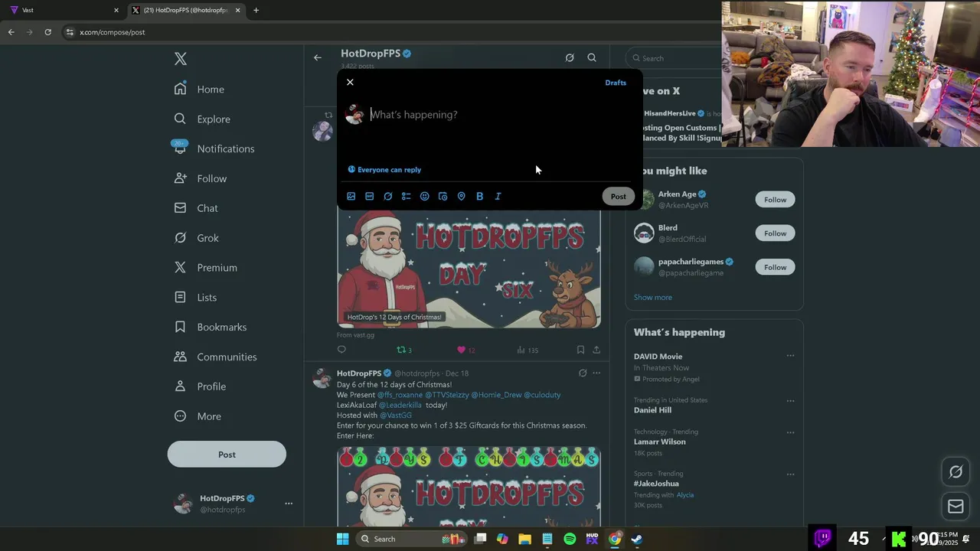The image size is (980, 551).
Task: Open account switcher dots next to HotDropFPS
Action: coord(289,504)
